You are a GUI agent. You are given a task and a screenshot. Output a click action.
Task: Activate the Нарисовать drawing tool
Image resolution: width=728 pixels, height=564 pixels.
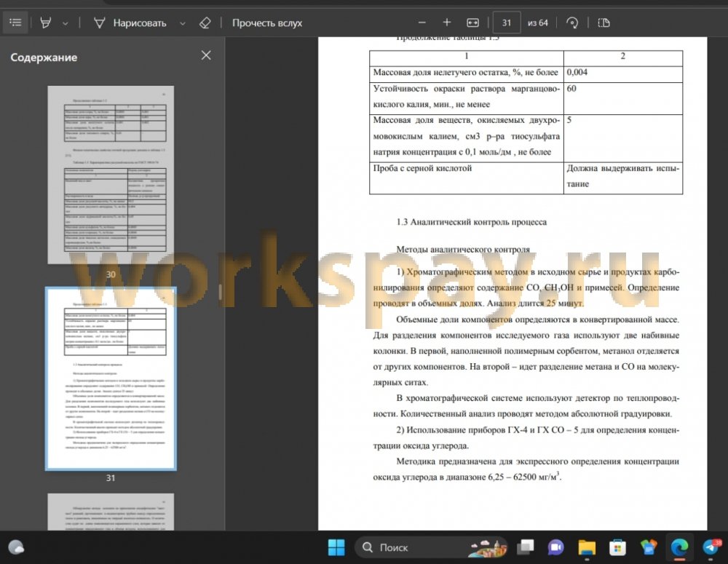tap(130, 23)
